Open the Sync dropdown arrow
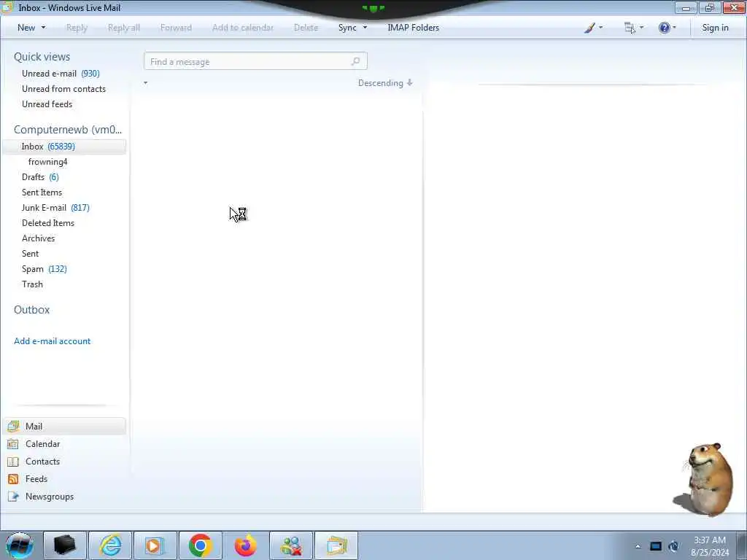747x560 pixels. click(365, 28)
